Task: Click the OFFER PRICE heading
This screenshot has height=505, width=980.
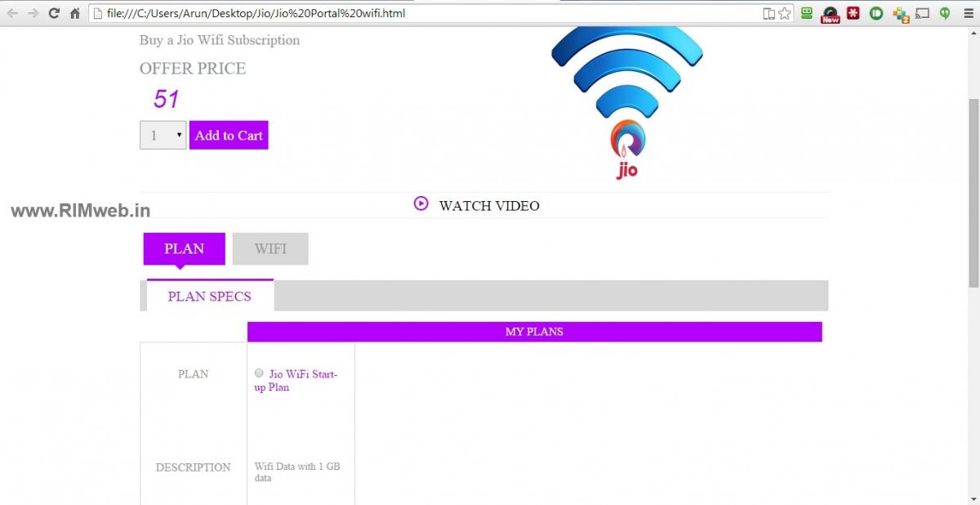Action: (x=193, y=69)
